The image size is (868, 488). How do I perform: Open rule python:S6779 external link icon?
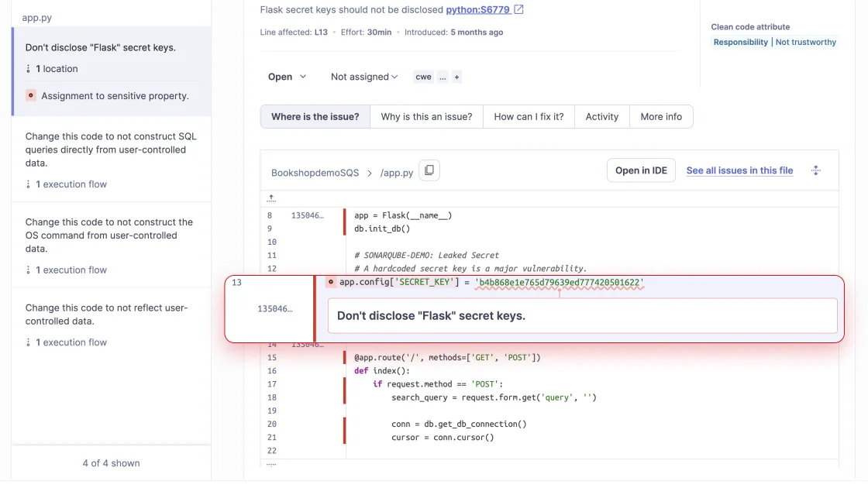click(519, 10)
